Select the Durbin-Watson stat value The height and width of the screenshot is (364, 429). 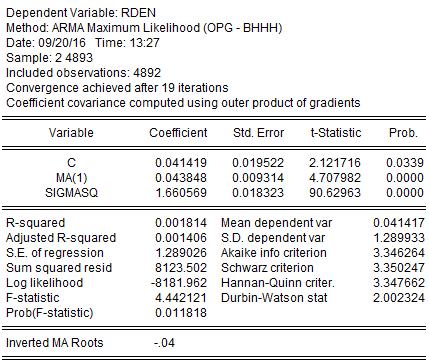[x=399, y=298]
